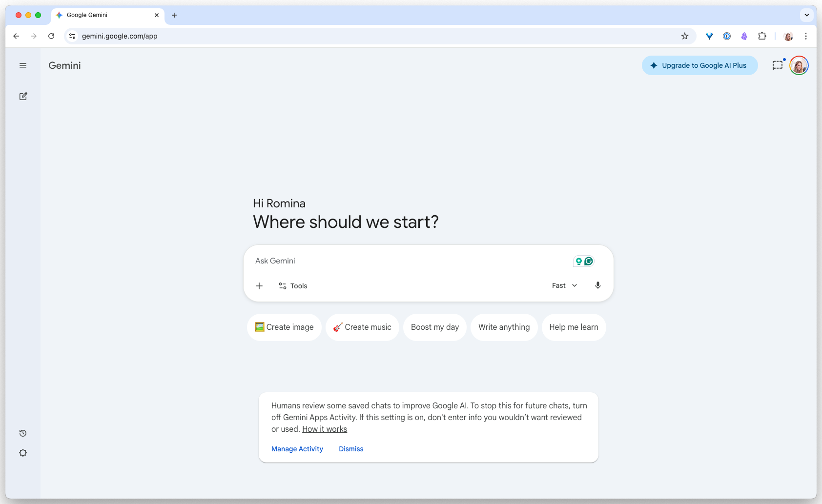Image resolution: width=822 pixels, height=504 pixels.
Task: Close the Google Gemini tab
Action: point(157,15)
